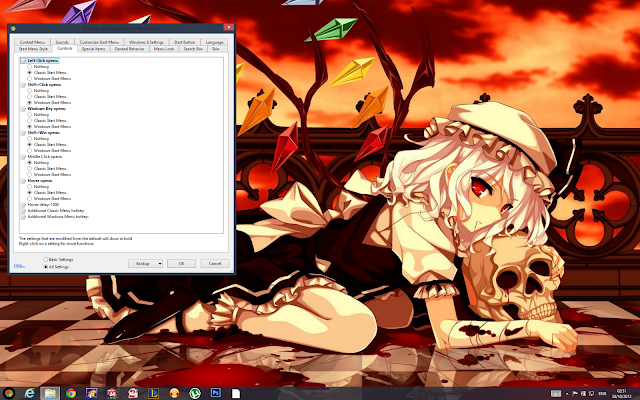Set Hover opens to Nothing
This screenshot has height=400, width=640.
pyautogui.click(x=29, y=187)
